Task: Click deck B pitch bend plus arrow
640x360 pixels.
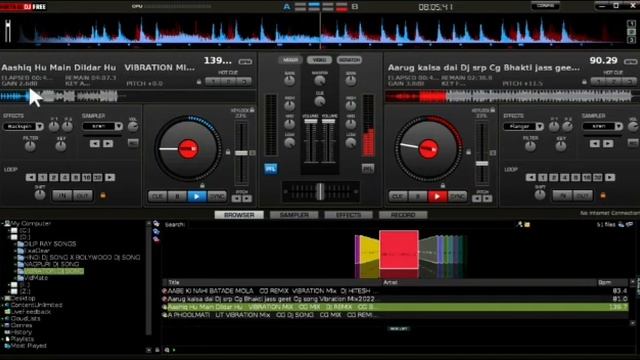Action: [488, 199]
